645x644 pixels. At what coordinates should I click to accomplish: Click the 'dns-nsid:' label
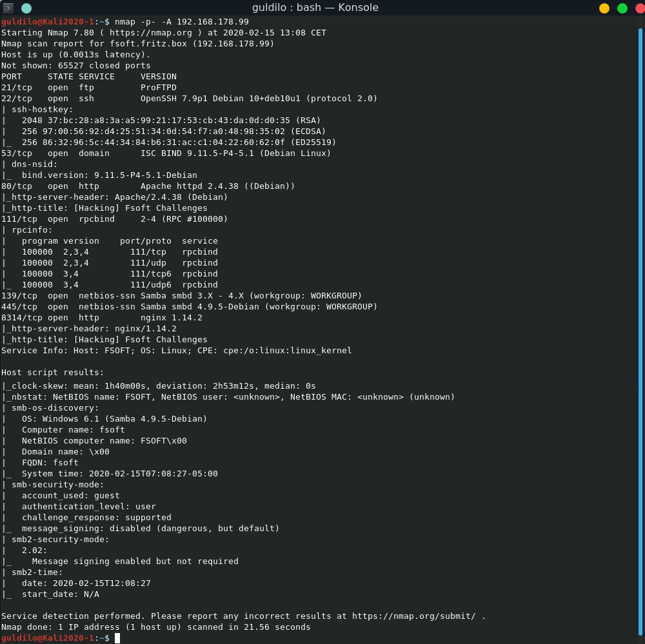coord(35,164)
